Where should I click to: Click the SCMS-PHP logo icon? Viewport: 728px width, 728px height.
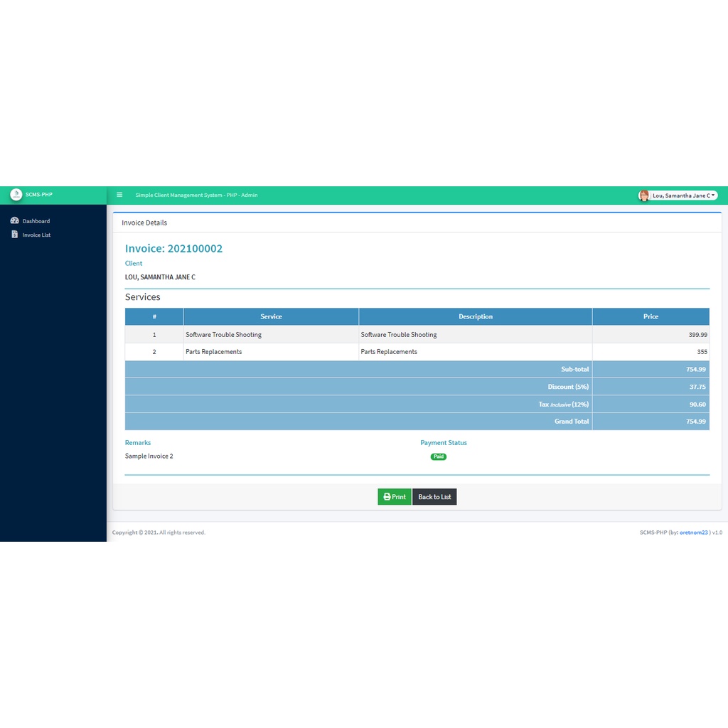16,195
